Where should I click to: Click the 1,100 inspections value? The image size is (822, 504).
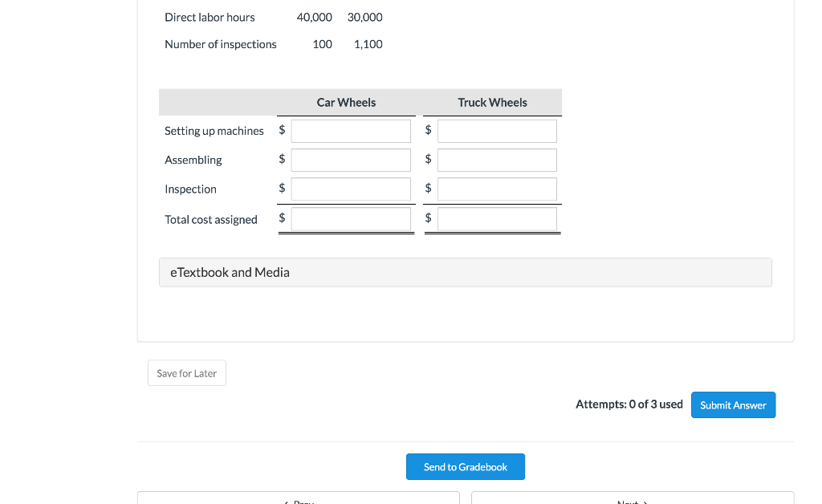(x=368, y=44)
